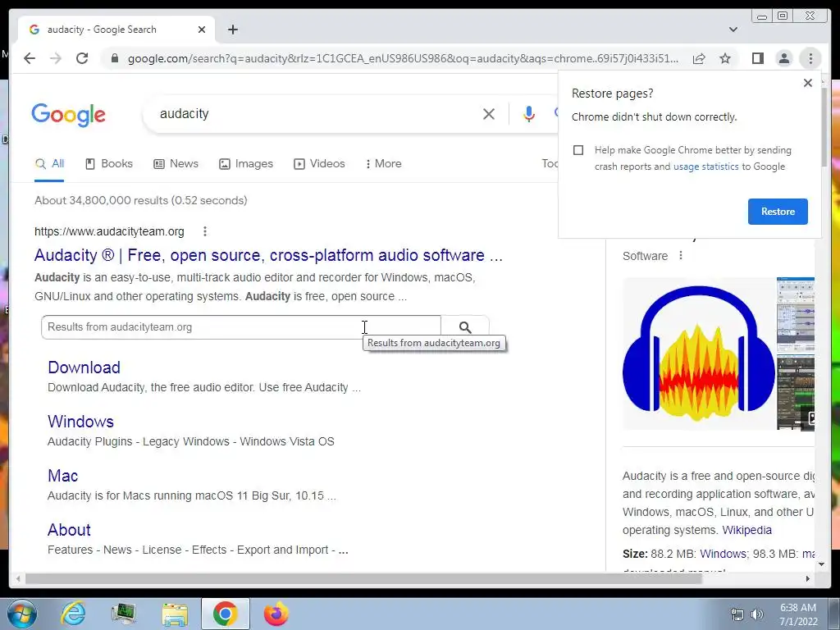Launch Firefox from the taskbar
This screenshot has height=630, width=840.
tap(276, 614)
